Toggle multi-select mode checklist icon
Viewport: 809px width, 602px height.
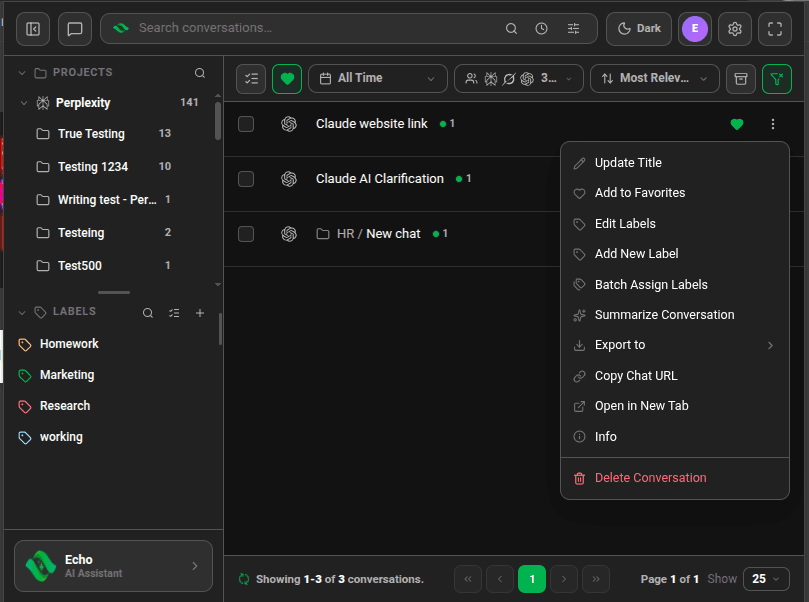(251, 79)
